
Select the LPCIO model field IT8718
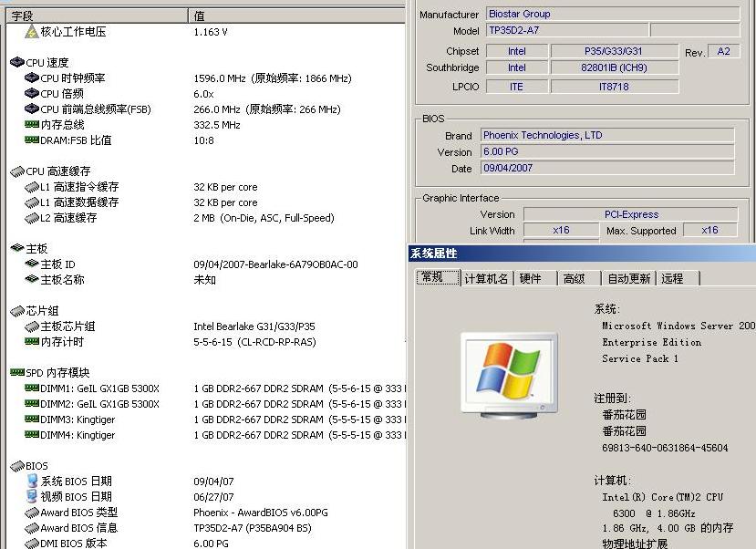coord(615,87)
